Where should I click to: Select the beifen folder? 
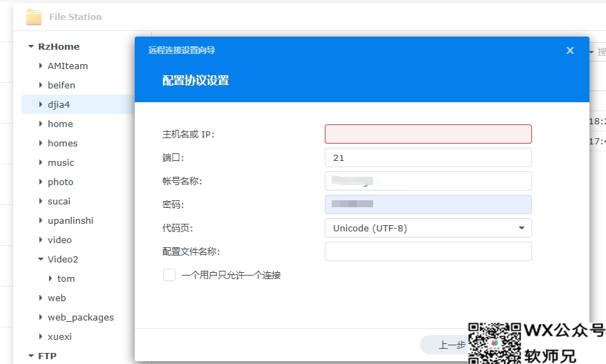(x=61, y=86)
